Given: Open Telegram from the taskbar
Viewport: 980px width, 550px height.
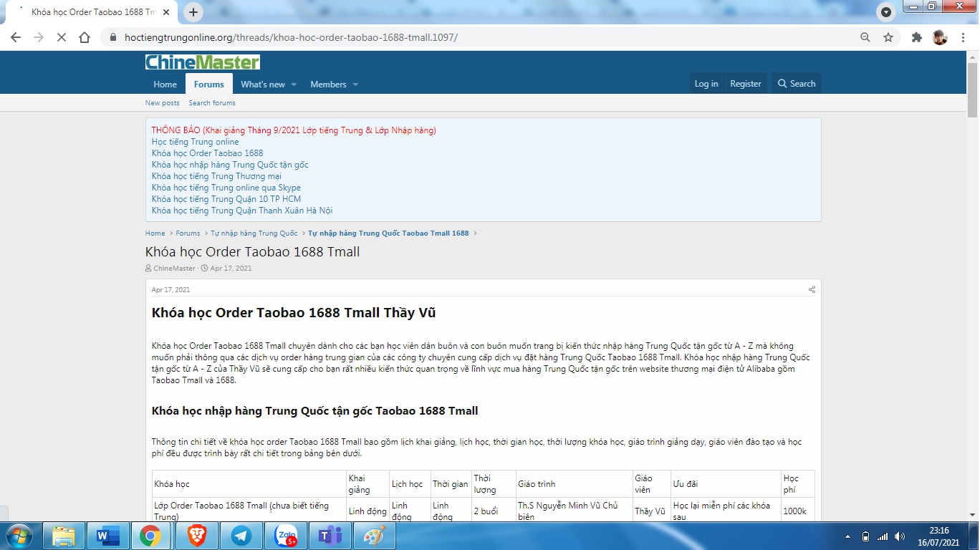Looking at the screenshot, I should pyautogui.click(x=241, y=536).
